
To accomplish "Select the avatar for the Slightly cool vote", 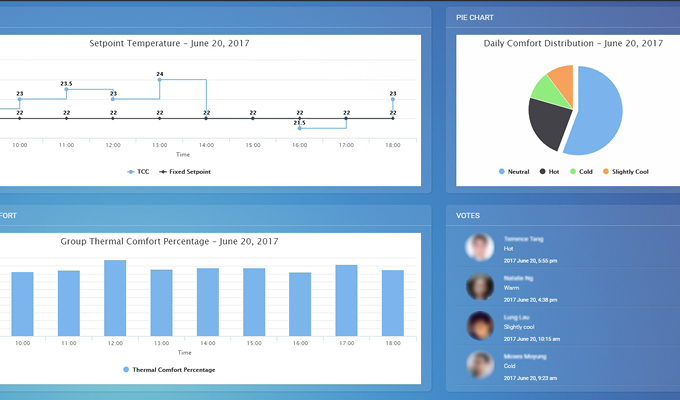I will tap(481, 327).
